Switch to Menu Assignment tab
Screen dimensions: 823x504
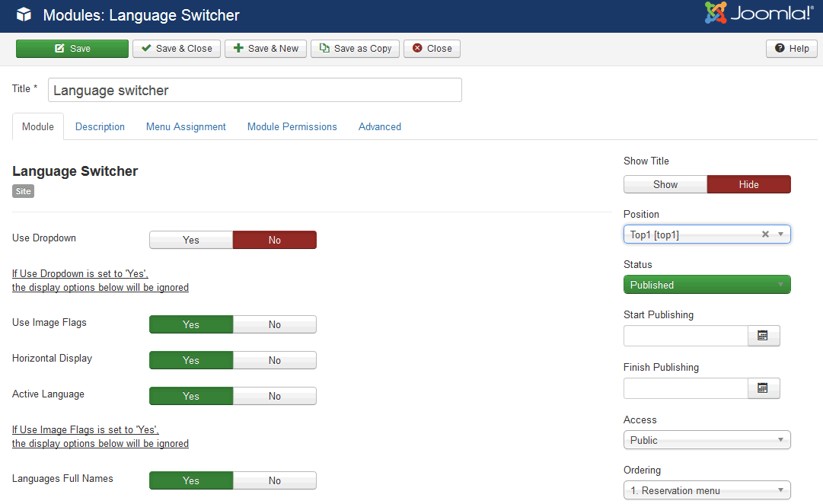point(186,127)
